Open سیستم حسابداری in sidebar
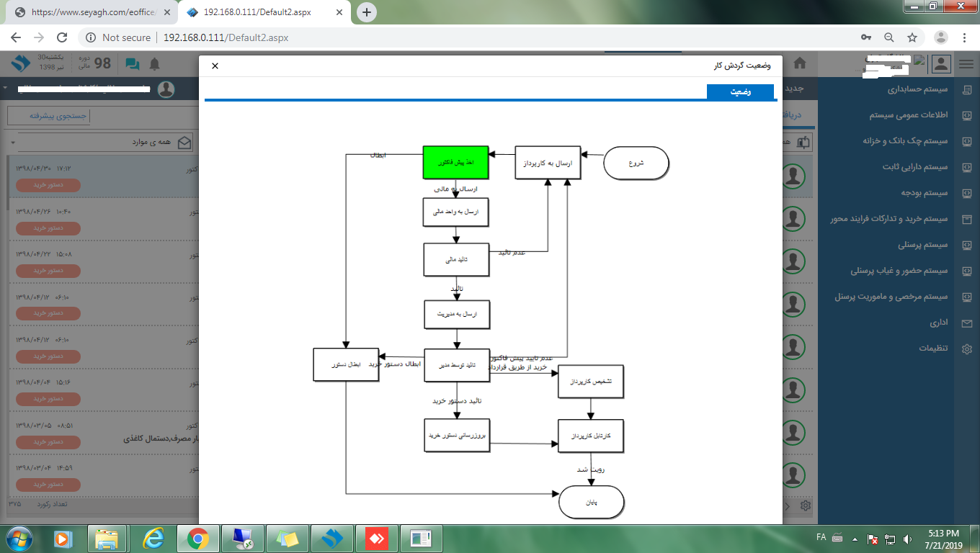This screenshot has width=980, height=553. click(917, 89)
